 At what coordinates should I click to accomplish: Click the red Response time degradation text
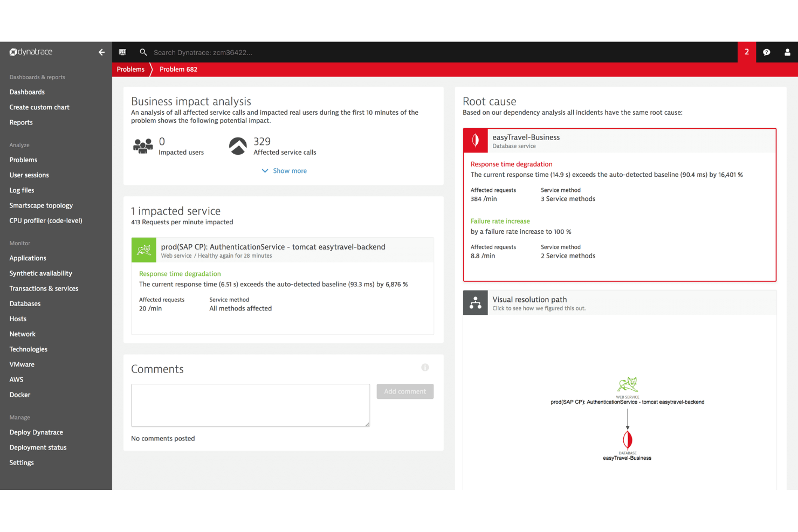pos(511,164)
